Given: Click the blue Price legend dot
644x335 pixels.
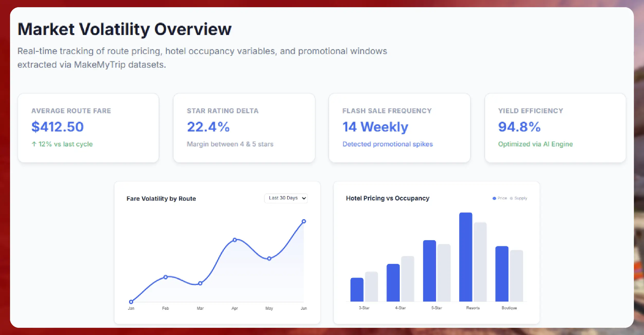Looking at the screenshot, I should point(494,198).
